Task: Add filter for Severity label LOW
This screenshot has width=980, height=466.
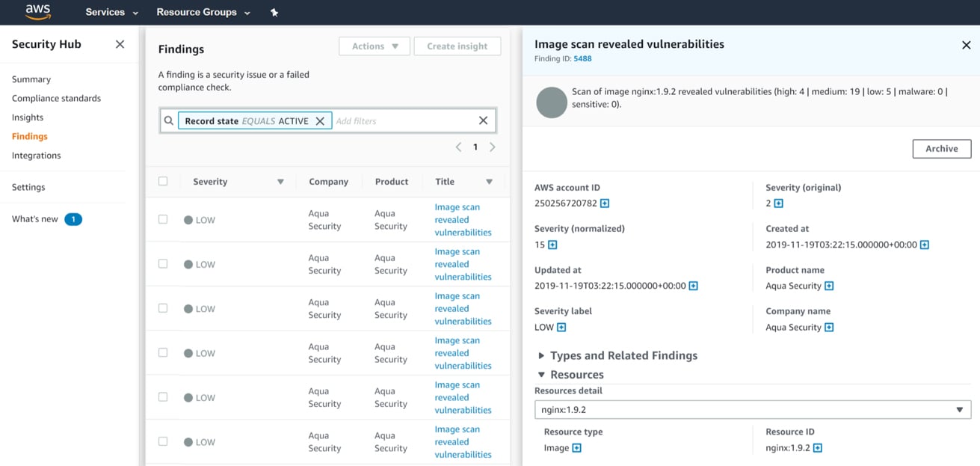Action: 561,327
